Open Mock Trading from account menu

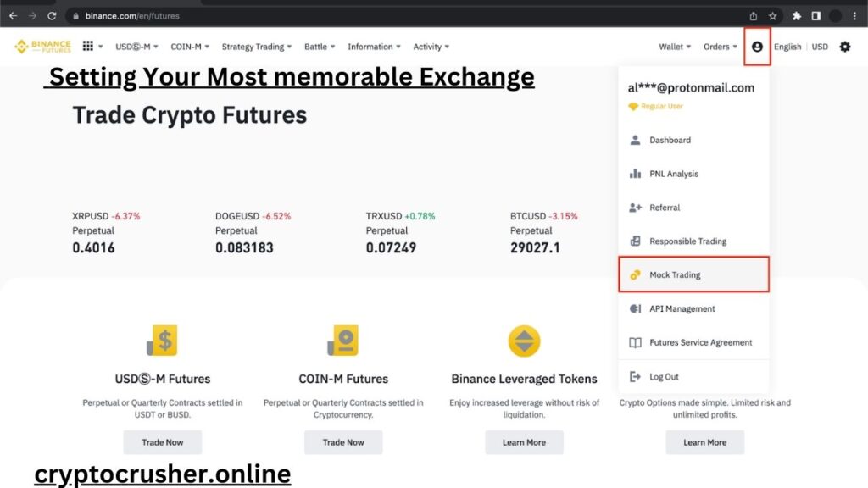point(693,274)
